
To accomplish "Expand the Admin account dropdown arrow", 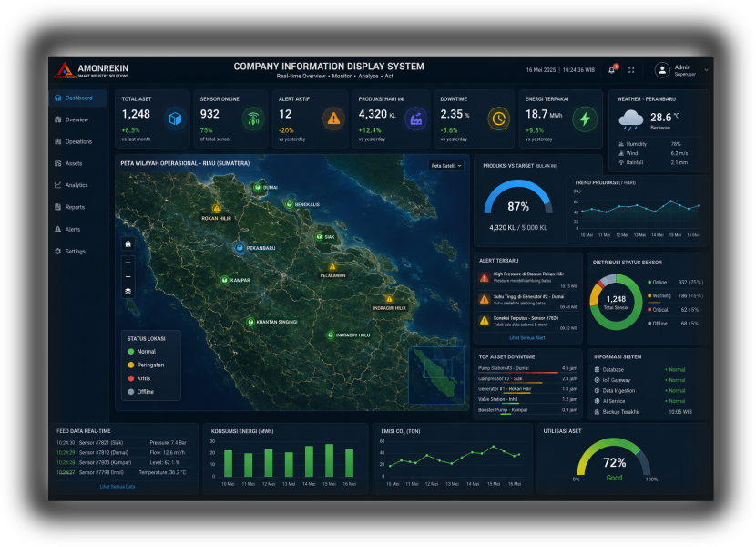I will tap(706, 70).
